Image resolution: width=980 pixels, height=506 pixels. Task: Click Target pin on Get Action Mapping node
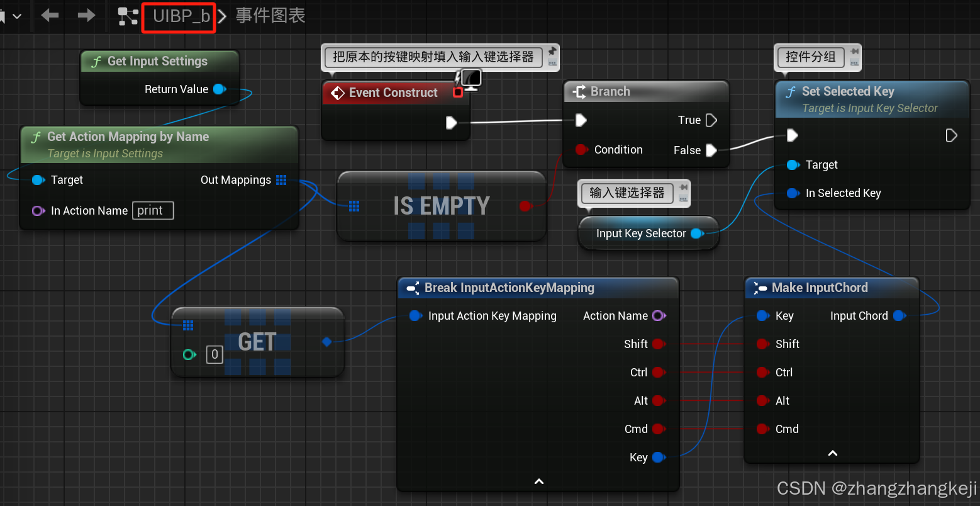38,180
